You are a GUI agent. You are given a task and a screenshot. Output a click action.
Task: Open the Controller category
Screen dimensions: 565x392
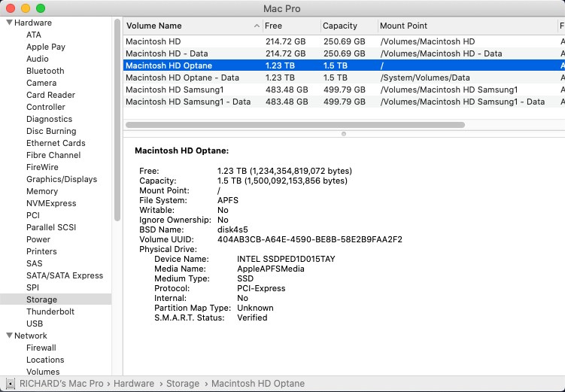46,107
